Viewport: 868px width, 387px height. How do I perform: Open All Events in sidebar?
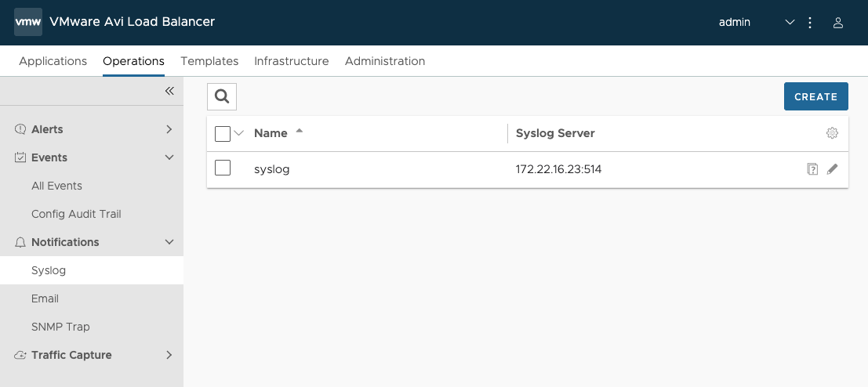tap(56, 186)
